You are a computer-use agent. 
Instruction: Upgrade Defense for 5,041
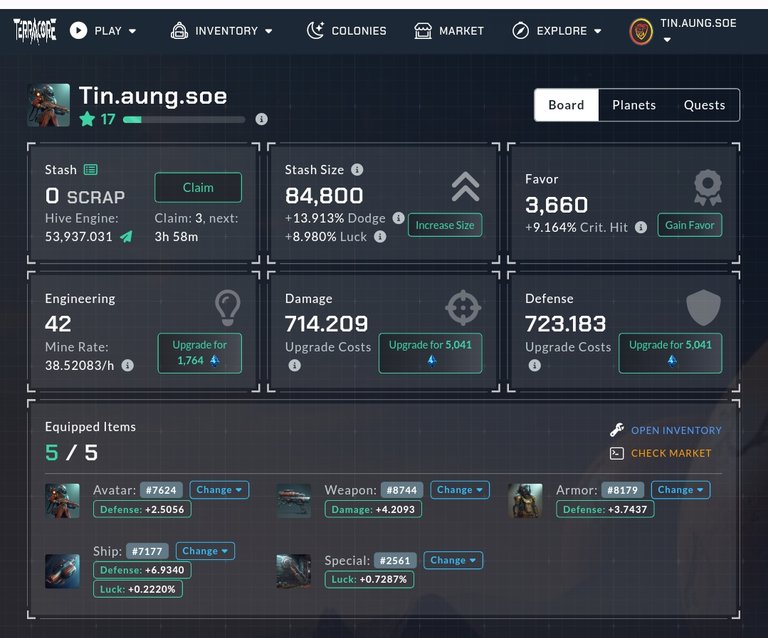[x=670, y=353]
